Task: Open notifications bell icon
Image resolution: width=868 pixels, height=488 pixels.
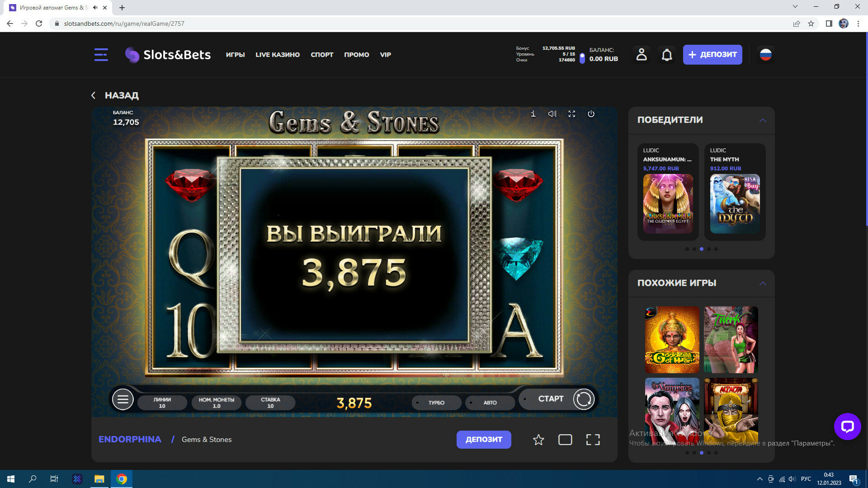Action: (x=667, y=55)
